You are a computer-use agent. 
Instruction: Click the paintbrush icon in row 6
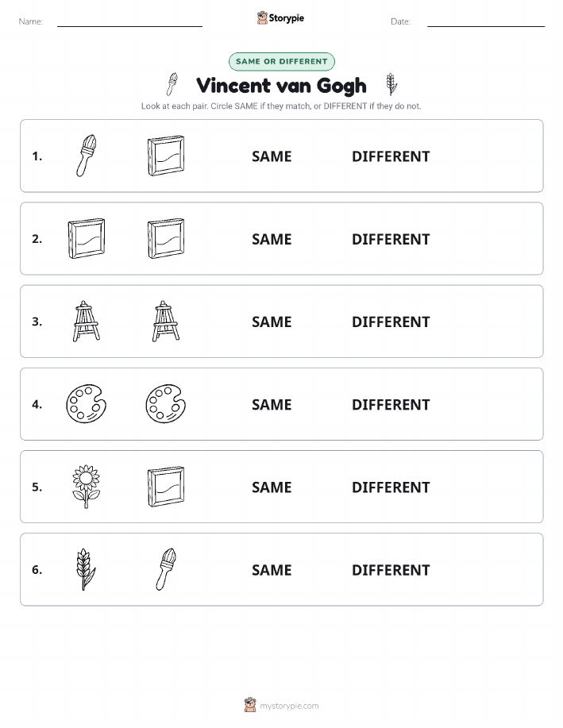tap(166, 569)
